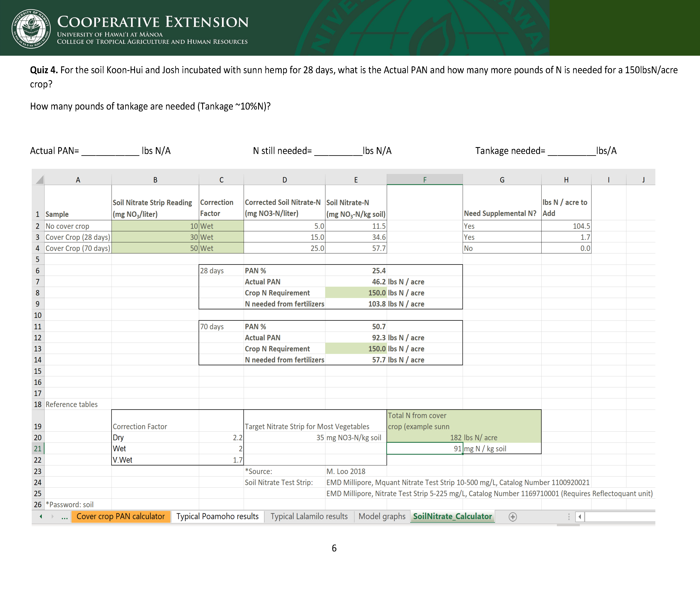
Task: Click N needed from fertilizers 103.8 value
Action: (356, 304)
